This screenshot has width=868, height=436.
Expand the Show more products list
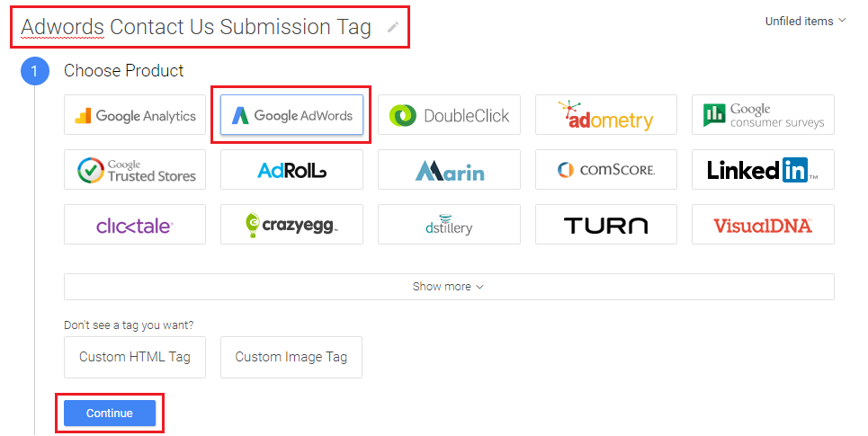449,287
